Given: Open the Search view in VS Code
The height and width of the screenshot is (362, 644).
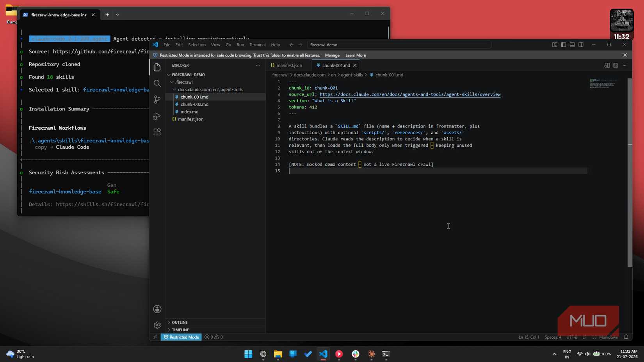Looking at the screenshot, I should click(x=157, y=83).
